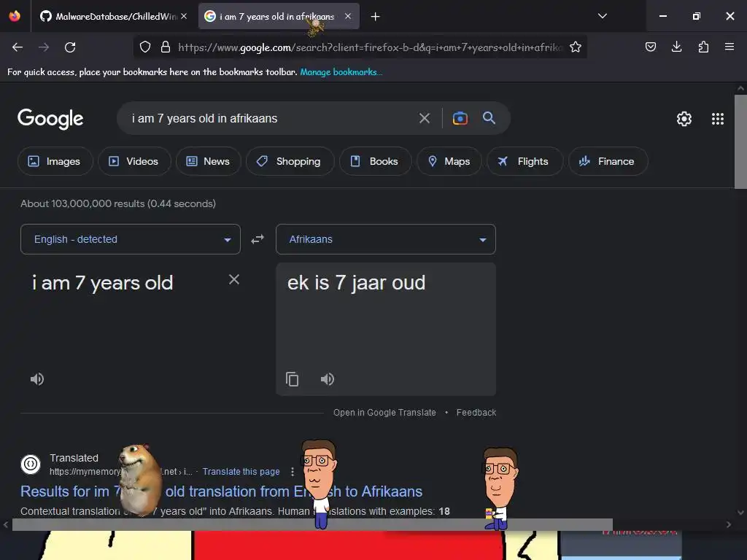
Task: Open the Afrikaans translation search result title
Action: (222, 491)
